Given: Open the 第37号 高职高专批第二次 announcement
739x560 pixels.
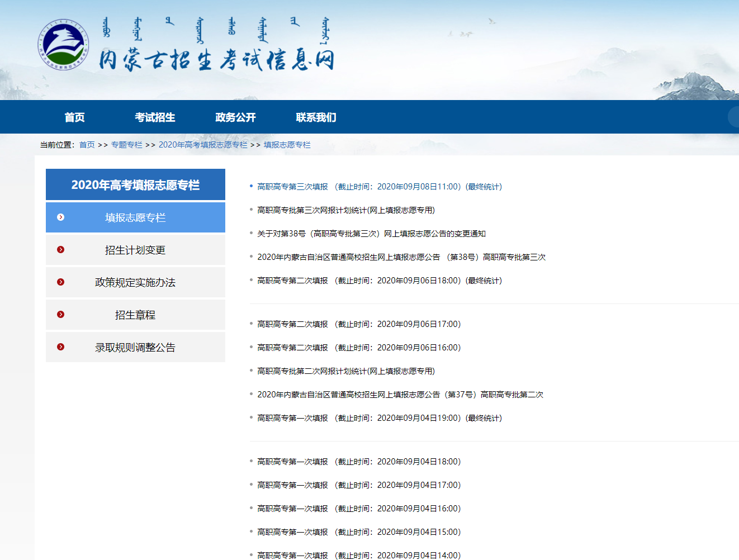Looking at the screenshot, I should tap(400, 394).
